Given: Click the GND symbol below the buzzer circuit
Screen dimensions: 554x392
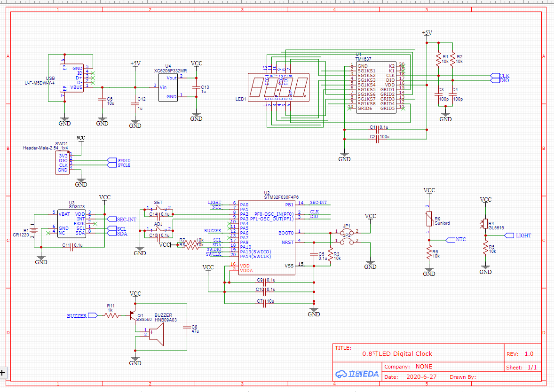Looking at the screenshot, I should tap(135, 361).
